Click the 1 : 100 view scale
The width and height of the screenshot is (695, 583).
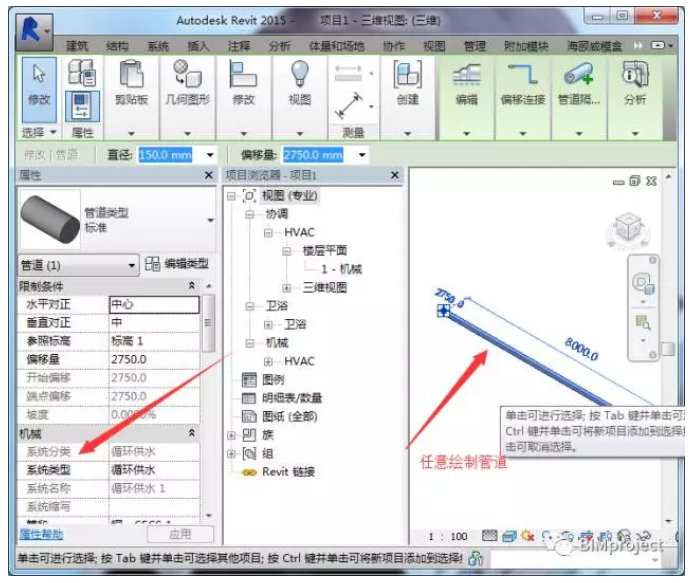coord(448,536)
